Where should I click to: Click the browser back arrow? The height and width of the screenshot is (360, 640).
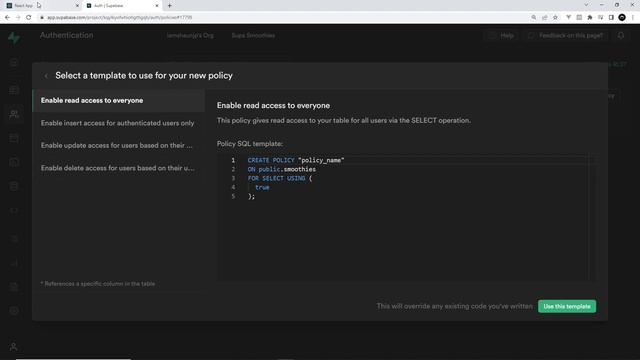[7, 18]
